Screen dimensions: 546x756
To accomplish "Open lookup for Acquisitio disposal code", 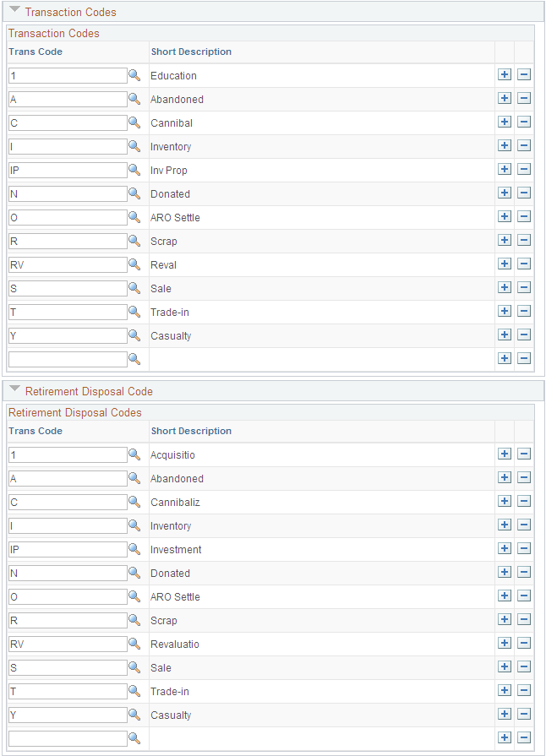I will (x=134, y=454).
